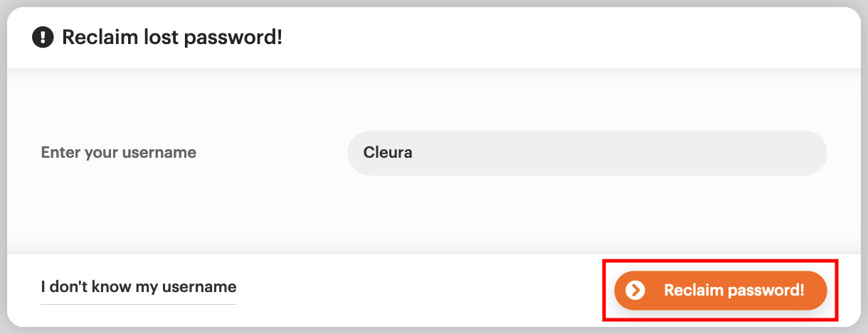This screenshot has height=334, width=868.
Task: Click the dialog header bar title
Action: (171, 37)
